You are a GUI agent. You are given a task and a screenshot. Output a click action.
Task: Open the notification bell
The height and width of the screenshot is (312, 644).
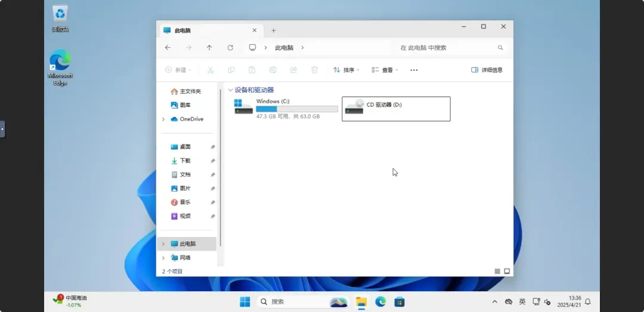588,302
